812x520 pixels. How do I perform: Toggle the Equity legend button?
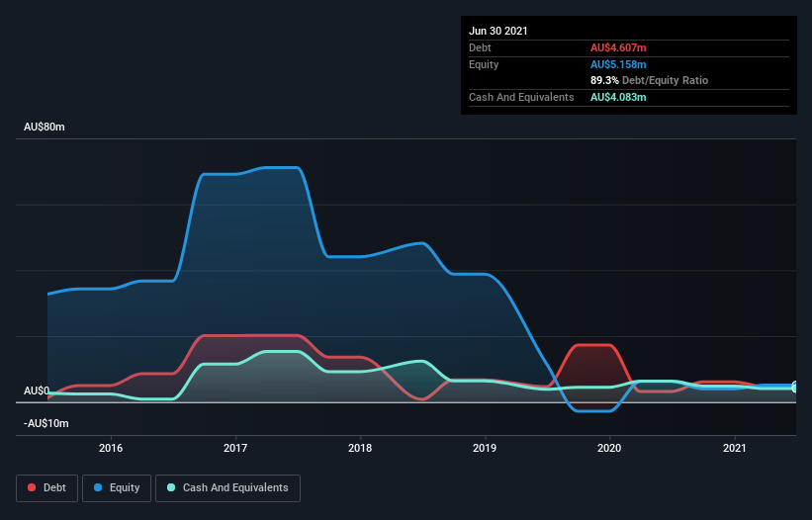117,488
